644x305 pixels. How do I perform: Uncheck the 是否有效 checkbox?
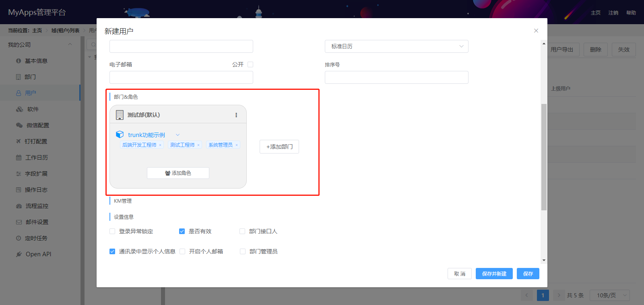[182, 231]
